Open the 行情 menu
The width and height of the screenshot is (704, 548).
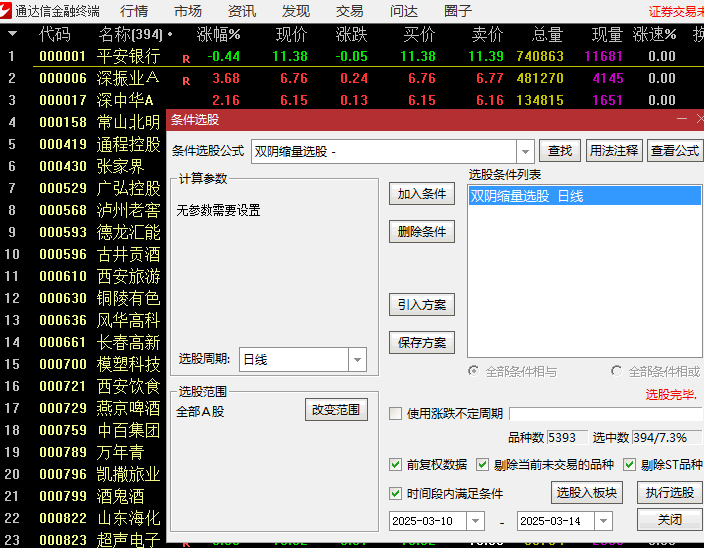(x=134, y=11)
